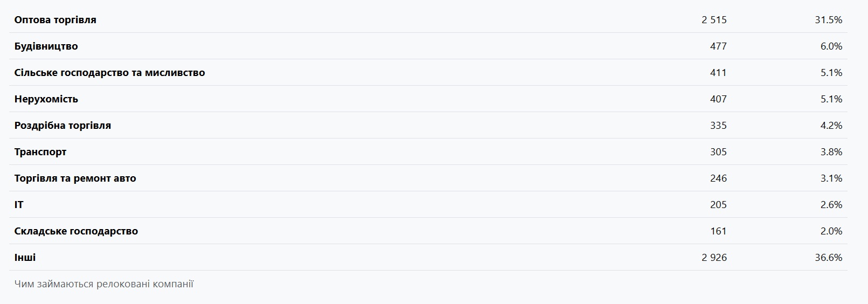
Task: Click the count value 477
Action: click(x=718, y=46)
